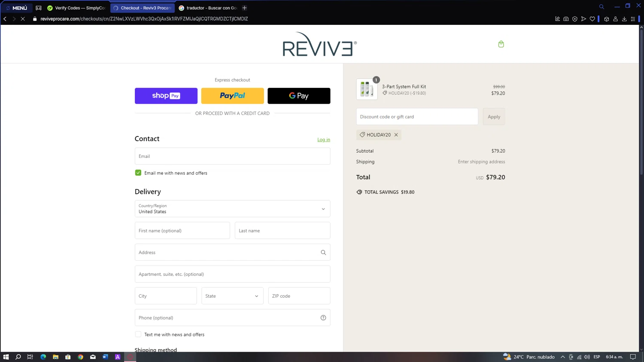Open Windows notification center icon
Screen dimensions: 644x362
(633, 357)
